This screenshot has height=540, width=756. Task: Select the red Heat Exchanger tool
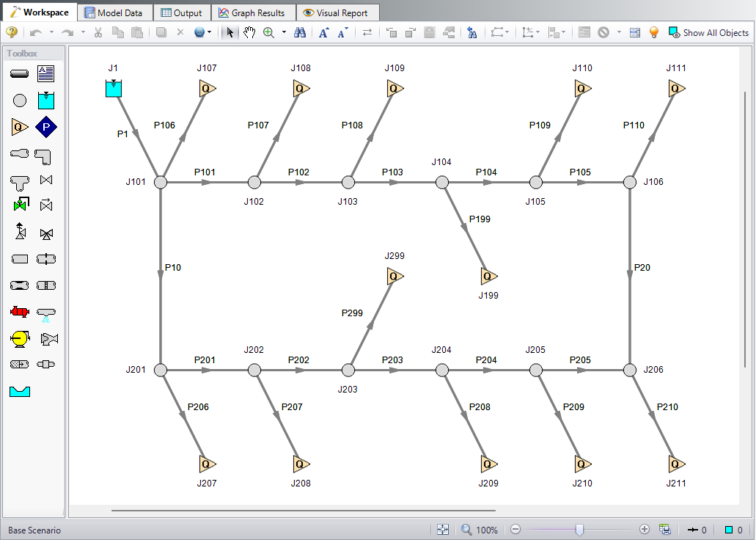tap(20, 312)
